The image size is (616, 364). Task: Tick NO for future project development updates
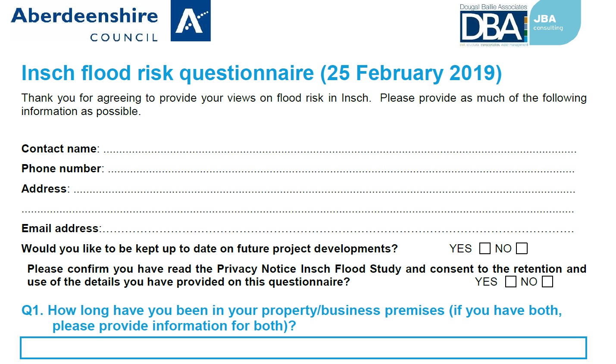click(x=522, y=249)
